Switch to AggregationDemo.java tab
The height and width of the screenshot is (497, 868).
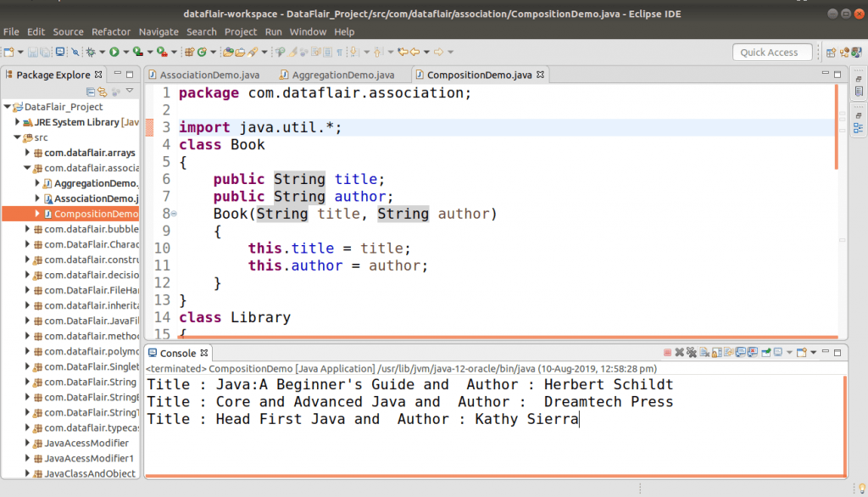tap(337, 75)
